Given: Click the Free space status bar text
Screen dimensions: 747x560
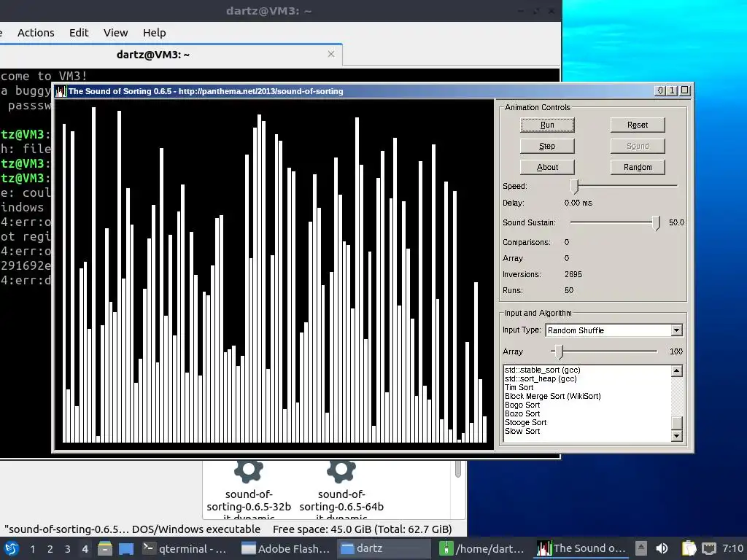Looking at the screenshot, I should tap(362, 529).
